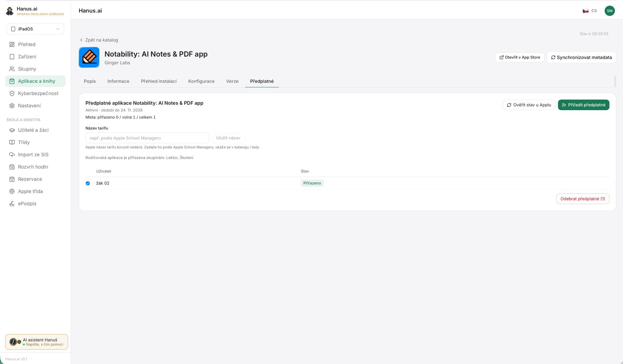Click the Notability app icon

pos(89,57)
